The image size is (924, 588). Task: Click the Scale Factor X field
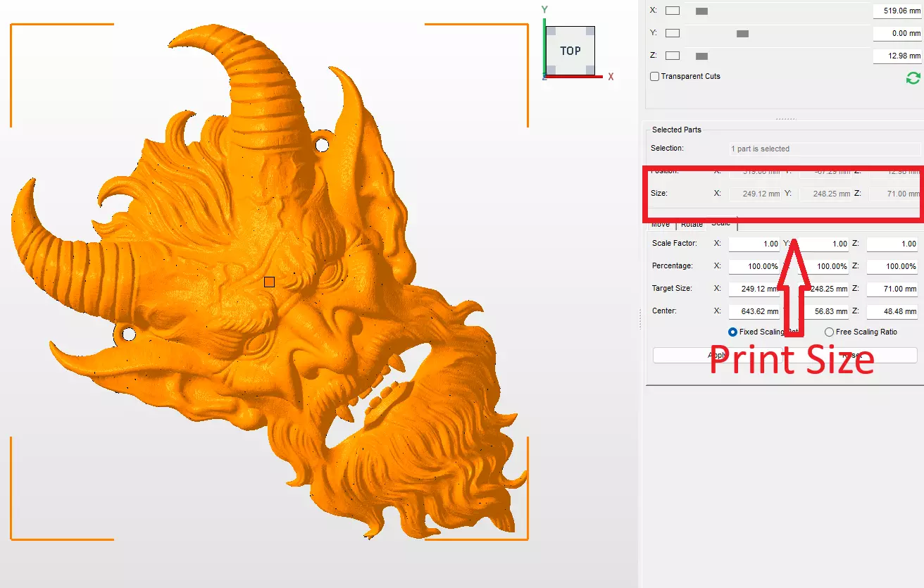[754, 244]
